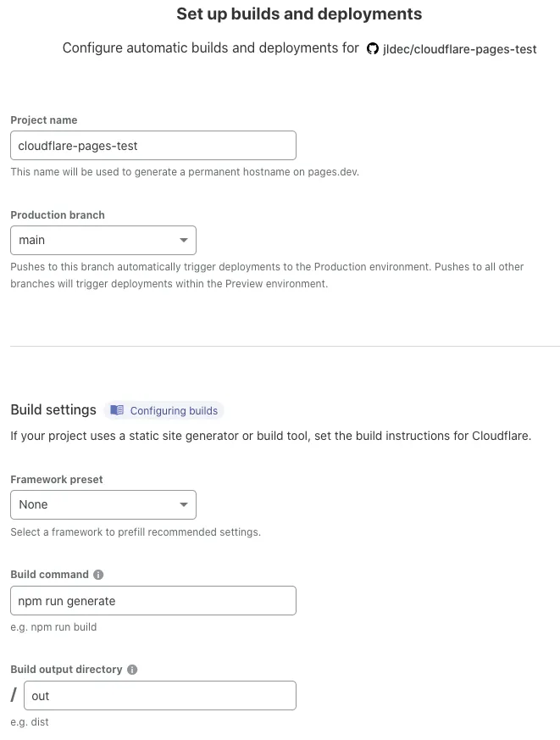This screenshot has width=560, height=740.
Task: Select the main branch value
Action: pos(34,240)
